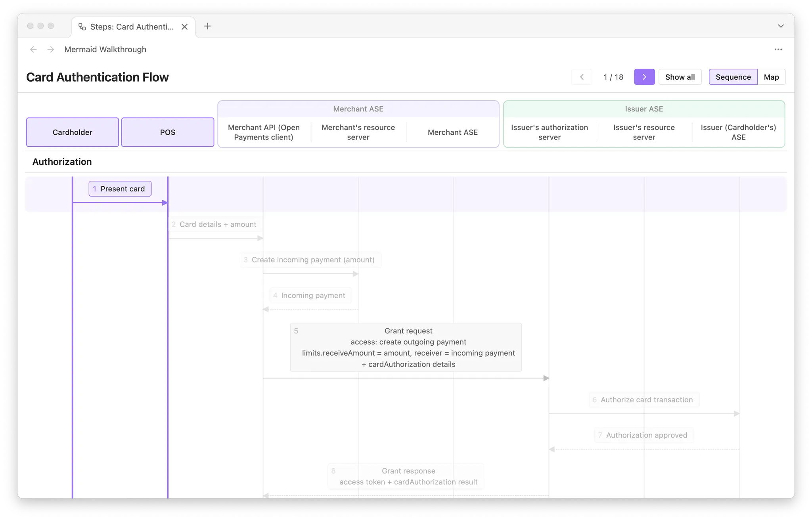Click the Merchant ASE participant cell
The image size is (812, 520).
tap(452, 132)
